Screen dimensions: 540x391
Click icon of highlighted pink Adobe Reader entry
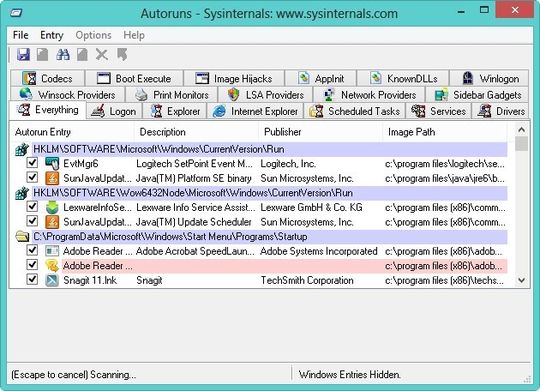pos(52,266)
